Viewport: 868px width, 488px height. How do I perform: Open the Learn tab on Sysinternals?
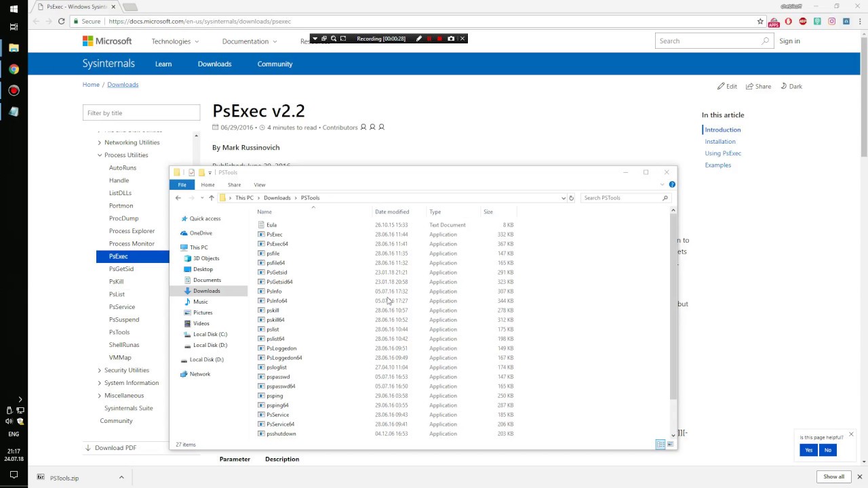pyautogui.click(x=163, y=64)
